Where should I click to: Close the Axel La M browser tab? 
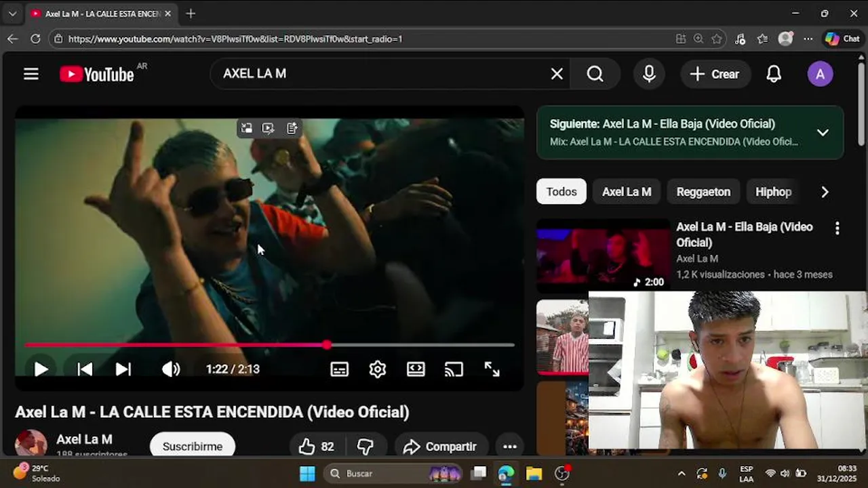167,14
